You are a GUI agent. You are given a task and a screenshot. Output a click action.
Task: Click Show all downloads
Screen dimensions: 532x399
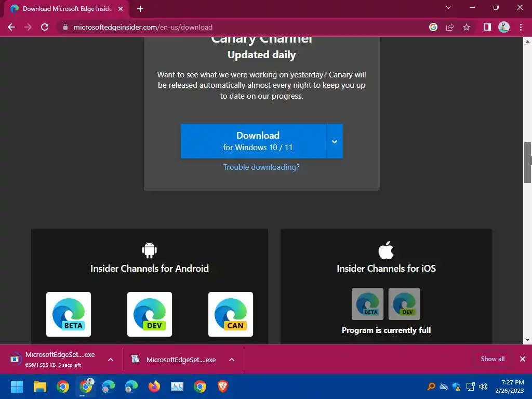click(x=493, y=359)
